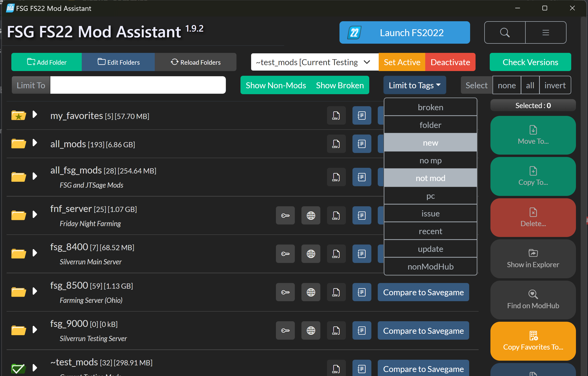Open the ~test_mods collection dropdown
Screen dimensions: 588x376
click(314, 62)
